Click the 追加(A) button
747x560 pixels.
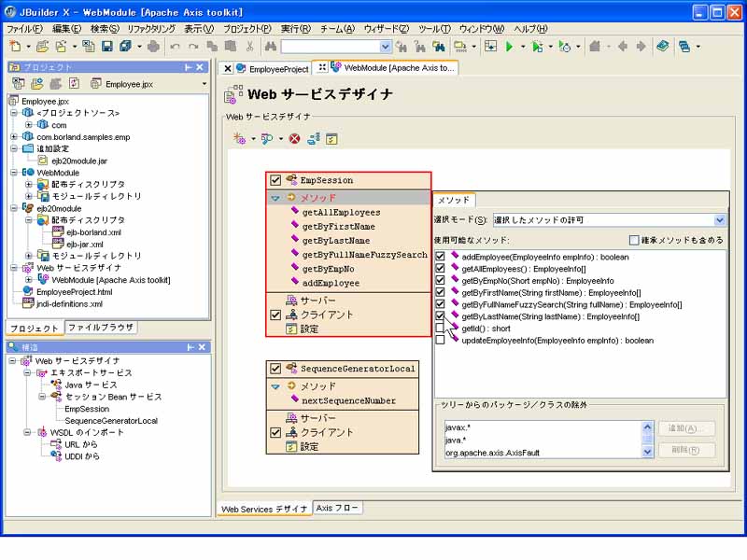[686, 428]
